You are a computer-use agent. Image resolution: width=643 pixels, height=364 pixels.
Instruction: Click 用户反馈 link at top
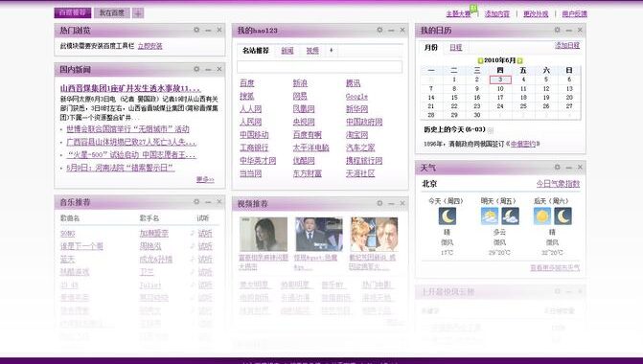tap(575, 14)
